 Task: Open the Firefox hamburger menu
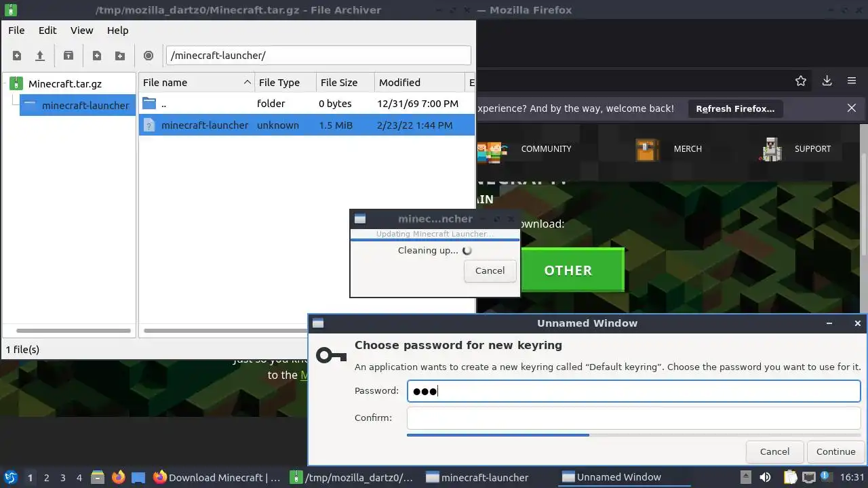tap(852, 81)
